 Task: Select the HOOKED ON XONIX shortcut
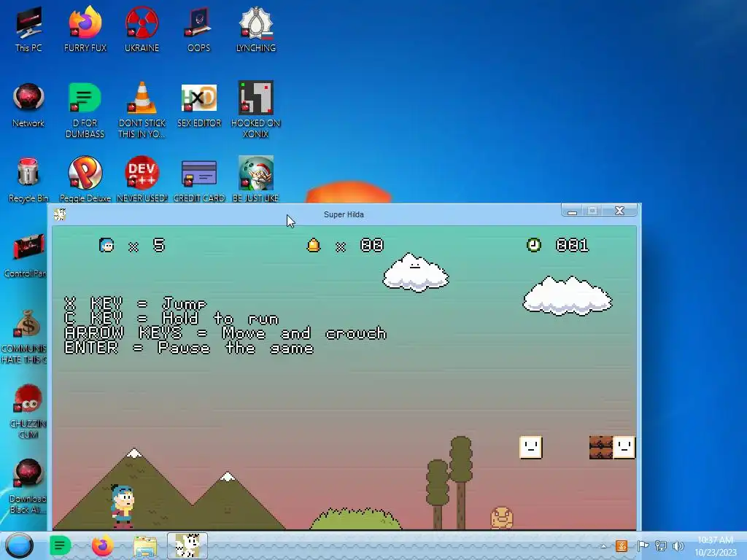tap(256, 110)
